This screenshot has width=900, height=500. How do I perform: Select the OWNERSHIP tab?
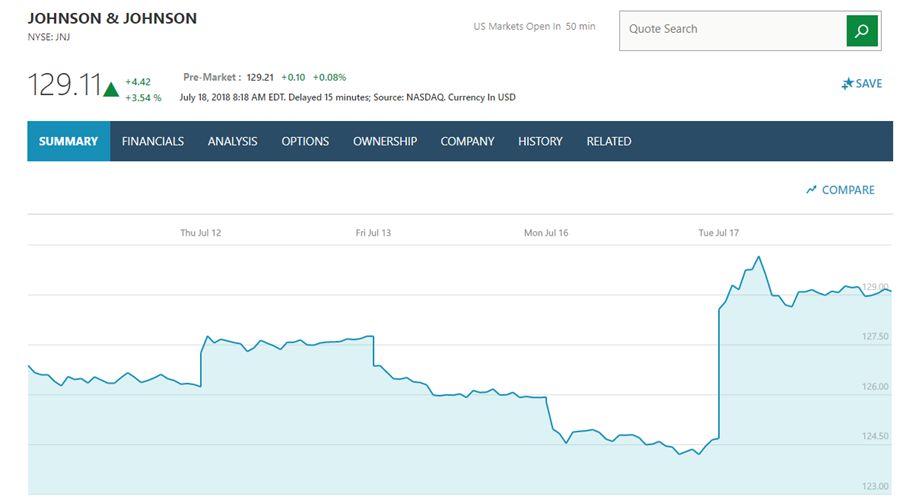point(385,141)
